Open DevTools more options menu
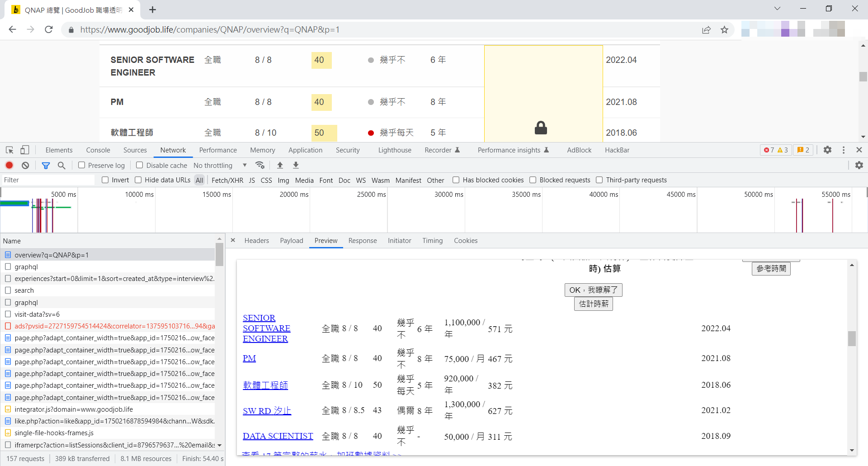868x466 pixels. (x=844, y=150)
